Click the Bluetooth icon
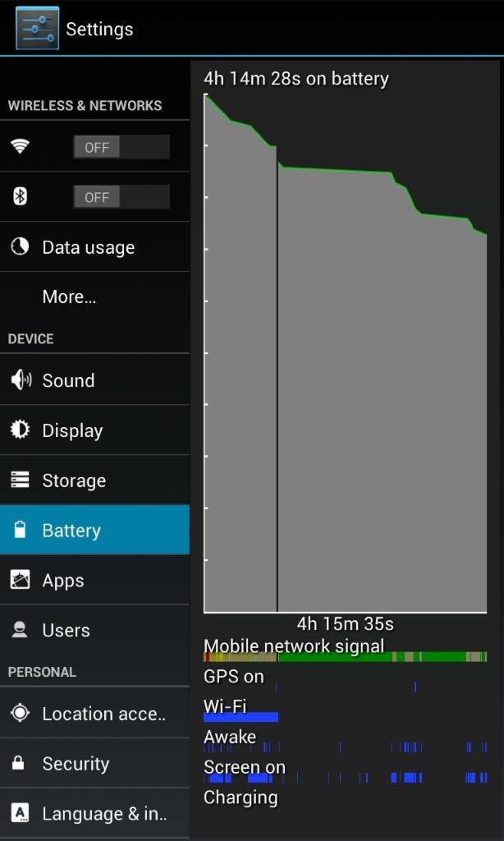This screenshot has width=504, height=841. point(20,197)
